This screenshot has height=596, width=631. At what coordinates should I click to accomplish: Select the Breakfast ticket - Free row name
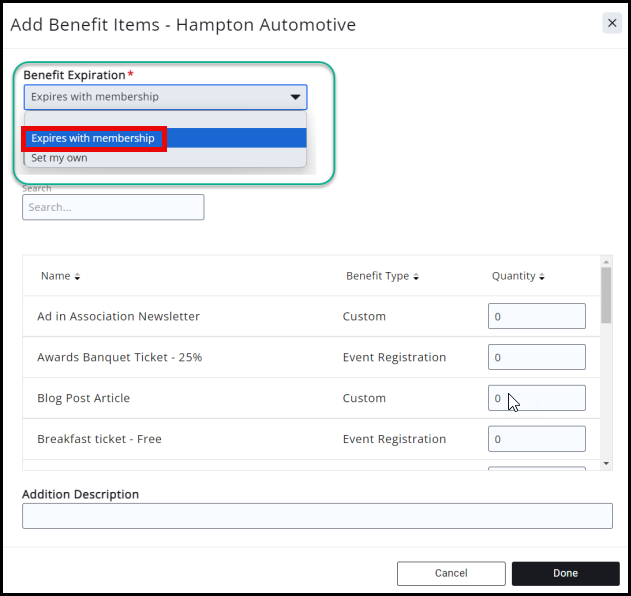click(x=99, y=439)
